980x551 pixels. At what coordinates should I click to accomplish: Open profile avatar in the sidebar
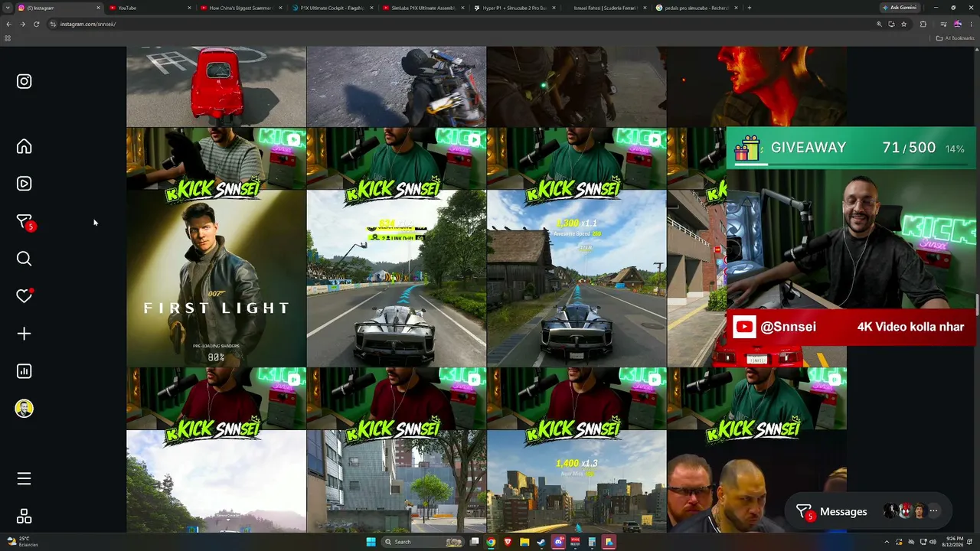click(x=24, y=409)
